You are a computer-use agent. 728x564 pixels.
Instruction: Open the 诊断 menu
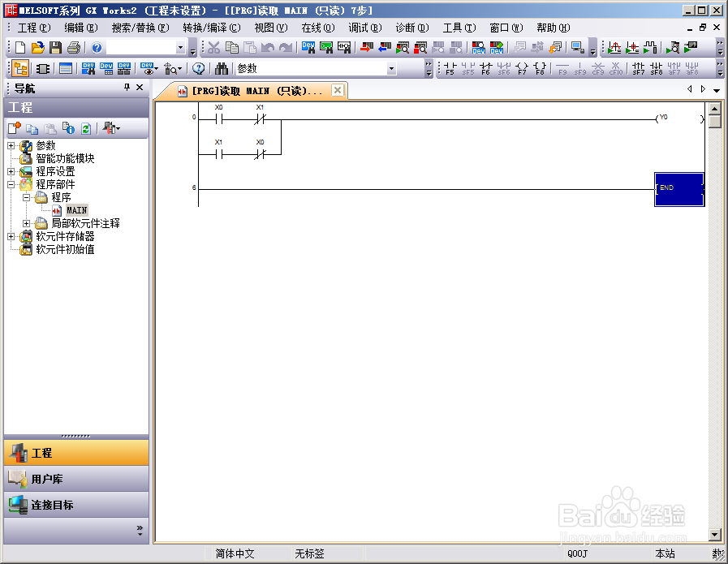click(x=411, y=28)
